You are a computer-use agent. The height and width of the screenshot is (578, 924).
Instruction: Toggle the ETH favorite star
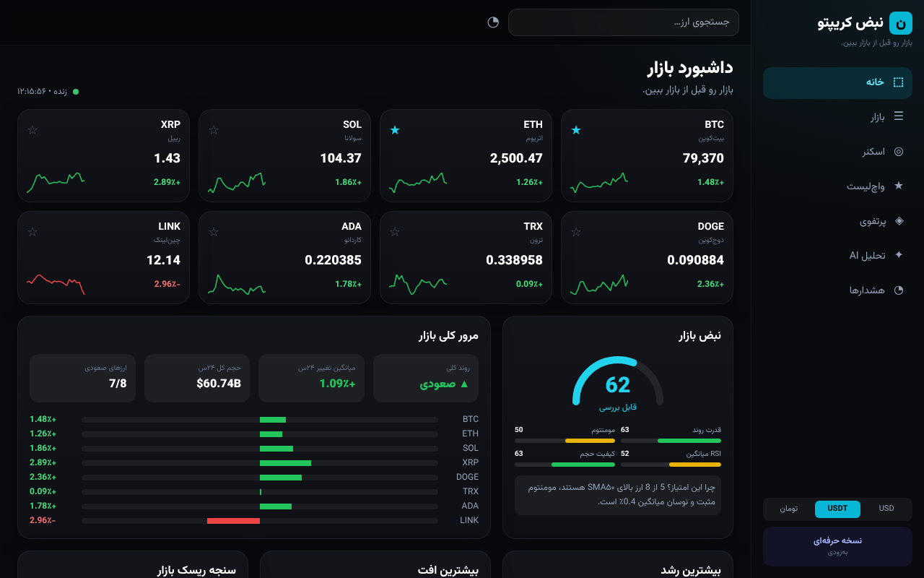tap(395, 130)
